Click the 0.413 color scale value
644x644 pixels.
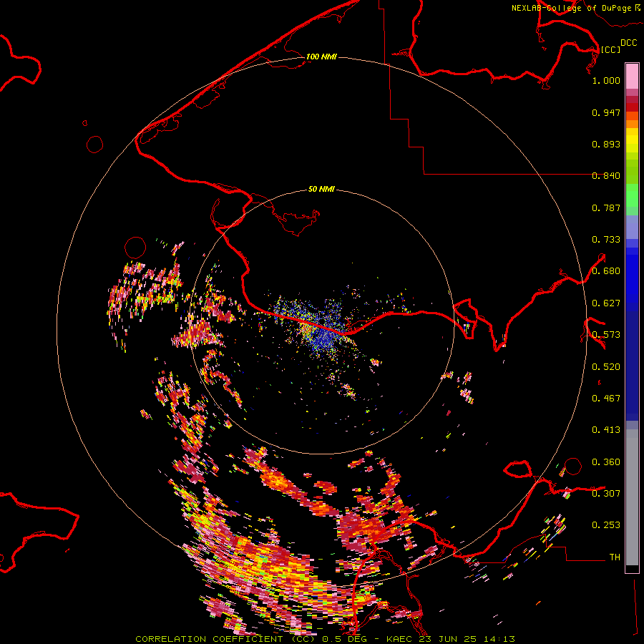click(x=606, y=430)
